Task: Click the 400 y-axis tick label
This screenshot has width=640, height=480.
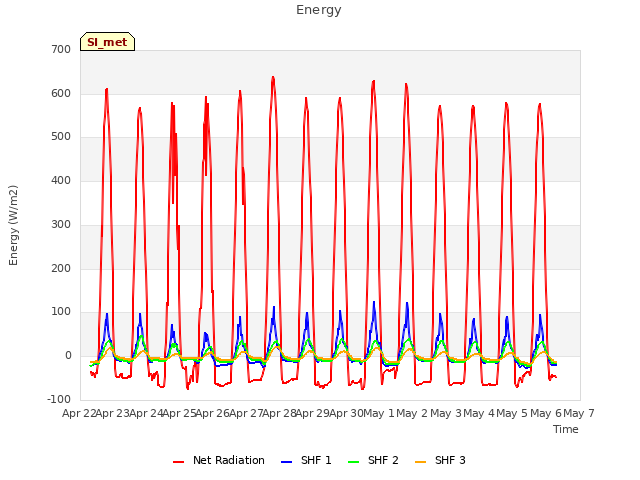Action: 61,180
